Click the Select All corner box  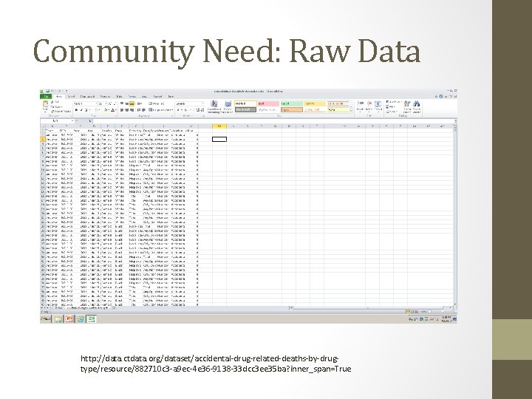42,126
